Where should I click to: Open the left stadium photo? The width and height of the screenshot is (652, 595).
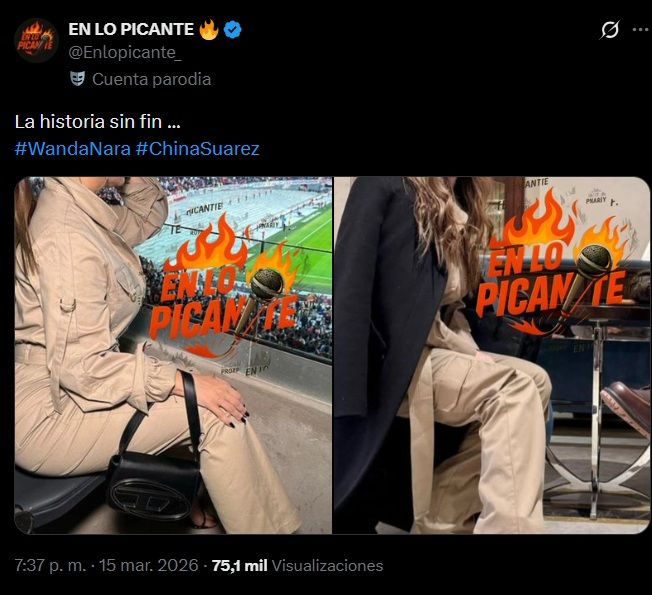(x=173, y=356)
